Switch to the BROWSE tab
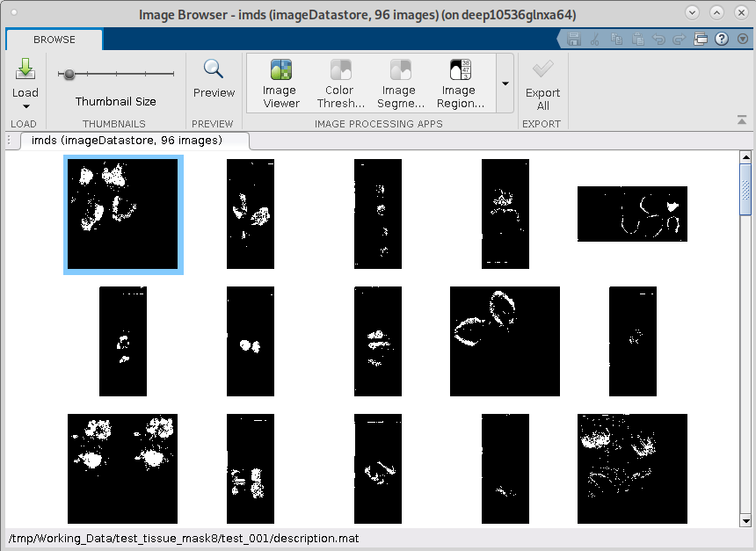 coord(54,40)
